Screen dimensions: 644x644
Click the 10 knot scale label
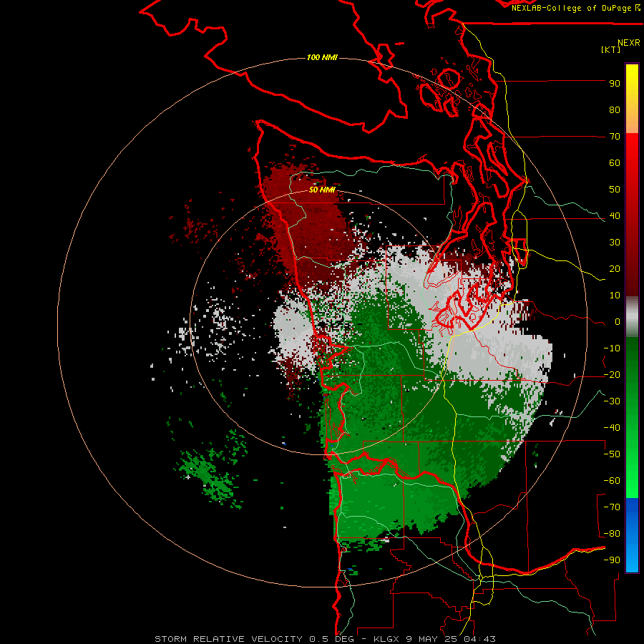pyautogui.click(x=615, y=296)
